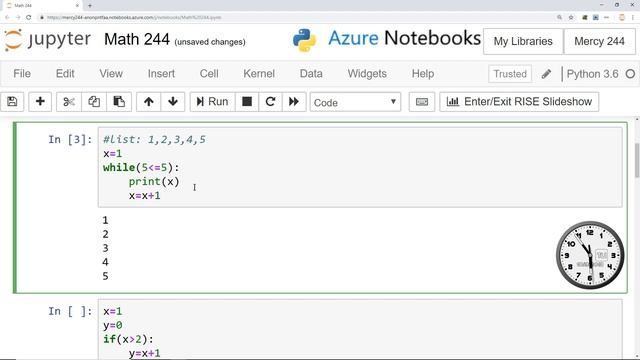Open the Kernel menu
This screenshot has height=360, width=640.
(259, 74)
